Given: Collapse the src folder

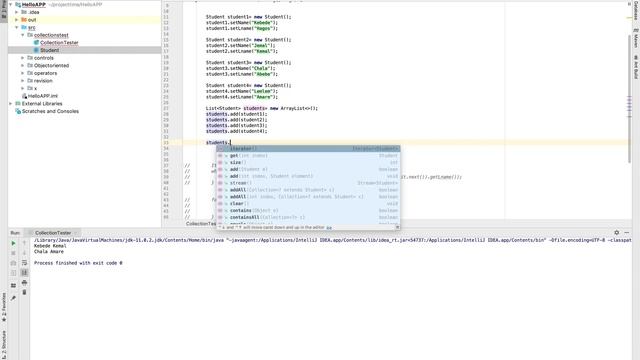Looking at the screenshot, I should 17,27.
